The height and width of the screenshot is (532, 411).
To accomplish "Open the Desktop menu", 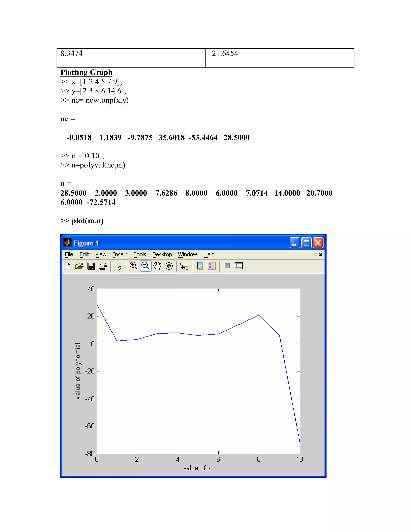I will [x=162, y=254].
